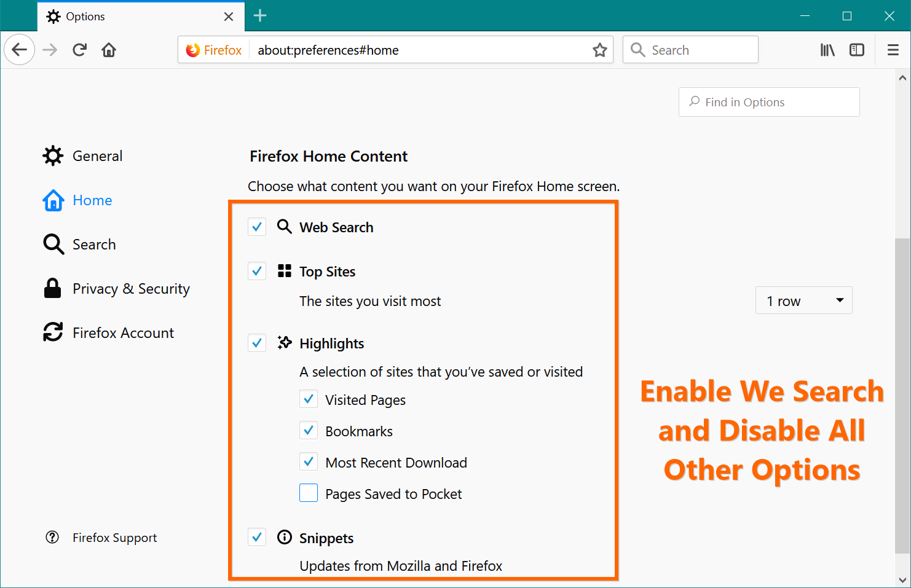The image size is (911, 588).
Task: Open the Library toolbar icon
Action: 827,50
